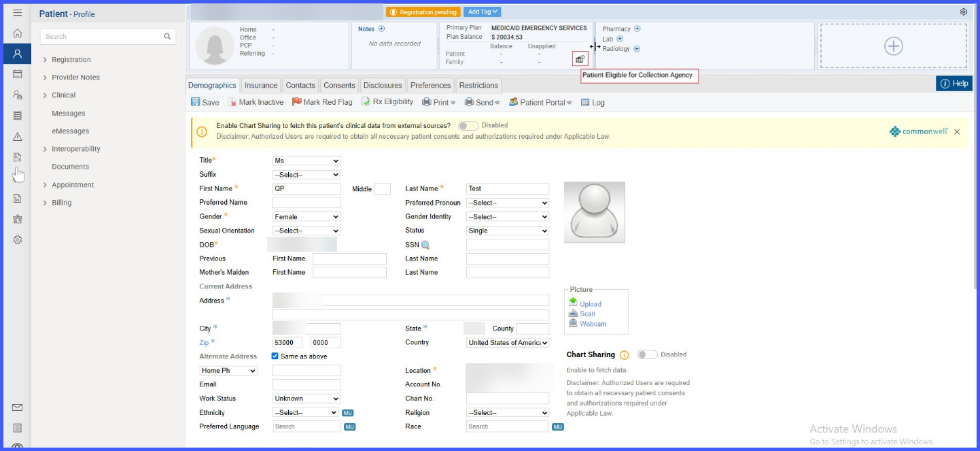Open settings gear at top right

point(964,12)
